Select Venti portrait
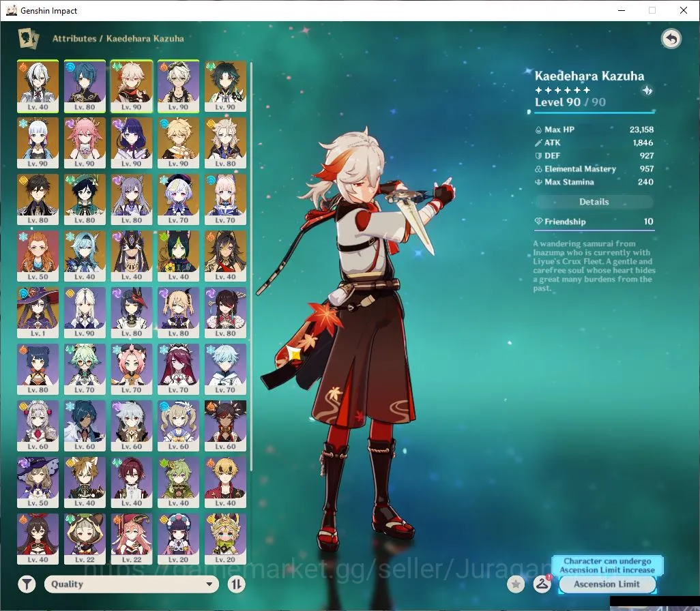This screenshot has width=700, height=611. (x=85, y=200)
